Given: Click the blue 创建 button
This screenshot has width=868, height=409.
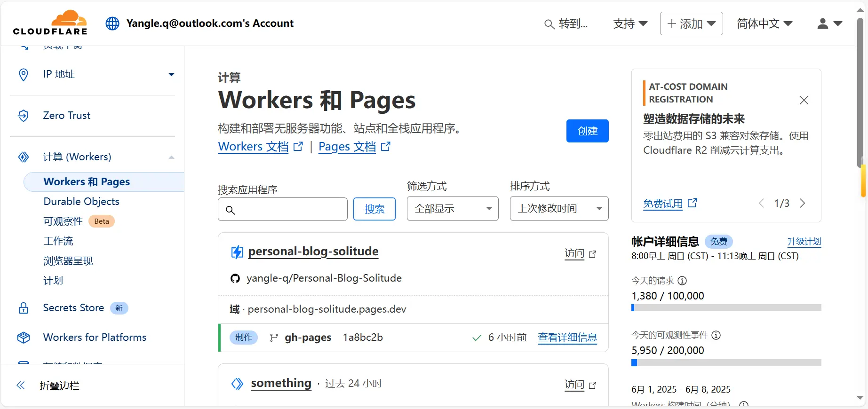Looking at the screenshot, I should click(x=587, y=131).
